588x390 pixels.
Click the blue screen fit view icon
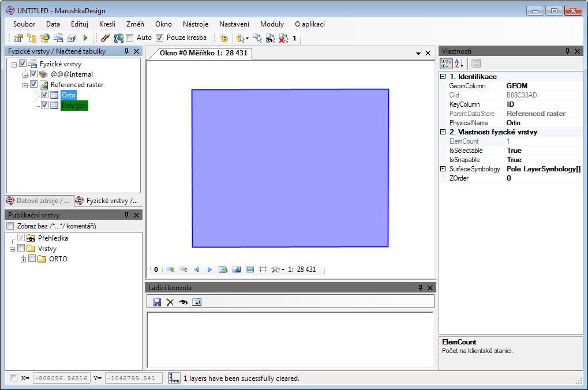pyautogui.click(x=250, y=269)
